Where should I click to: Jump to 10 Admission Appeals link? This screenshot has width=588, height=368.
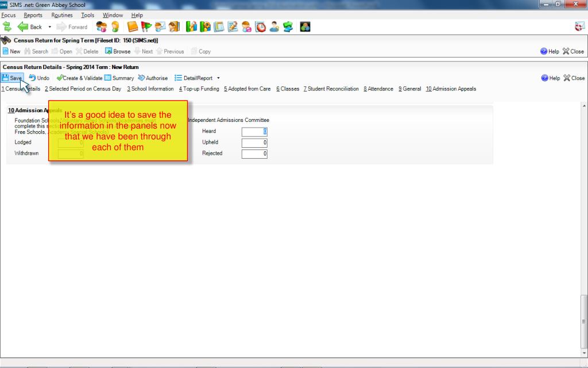point(451,89)
